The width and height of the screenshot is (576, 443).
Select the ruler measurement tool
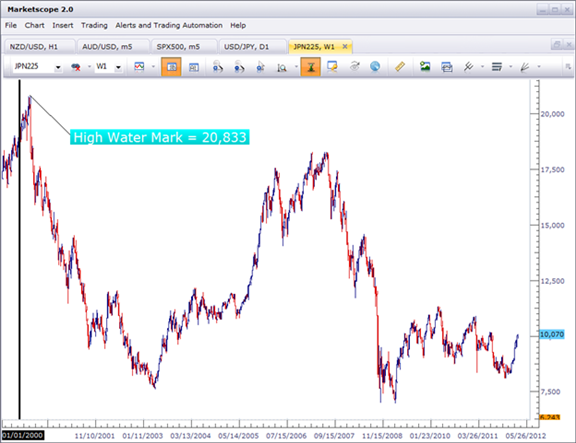[399, 67]
